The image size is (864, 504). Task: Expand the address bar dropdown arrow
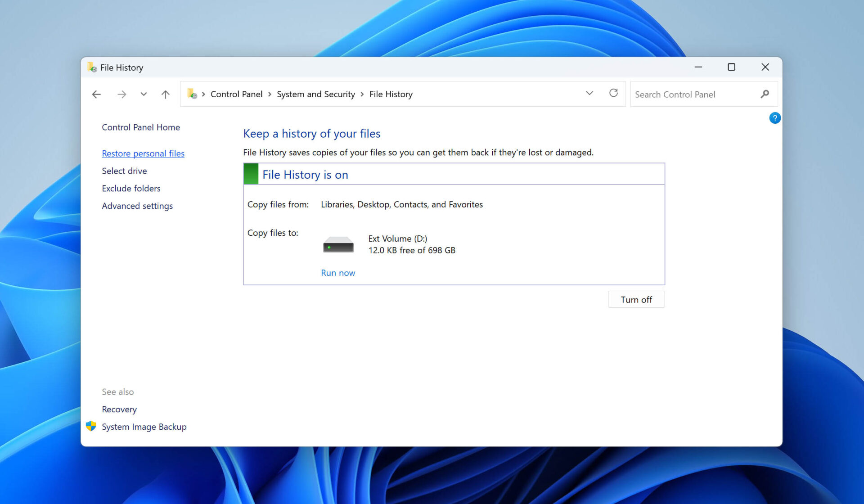[x=589, y=93]
